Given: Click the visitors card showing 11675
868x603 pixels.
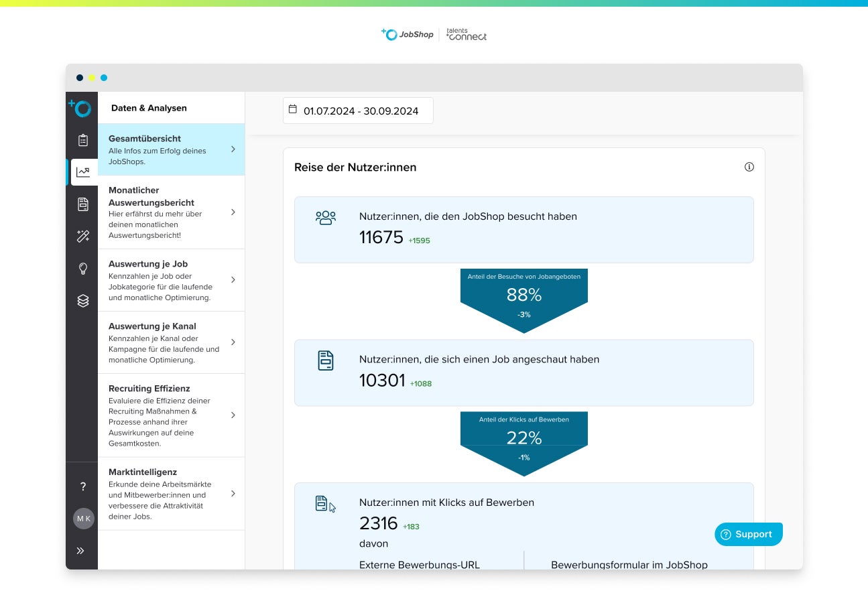Looking at the screenshot, I should [523, 229].
